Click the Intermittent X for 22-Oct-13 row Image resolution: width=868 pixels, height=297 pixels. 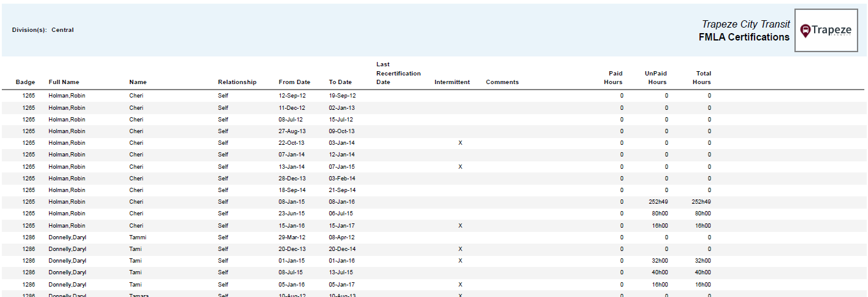460,143
